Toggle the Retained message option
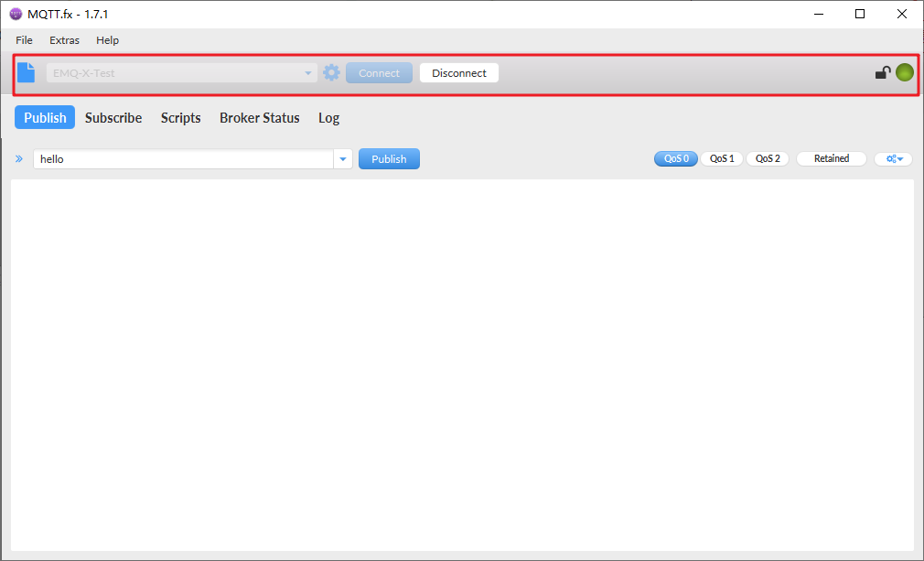The width and height of the screenshot is (924, 561). (x=832, y=158)
